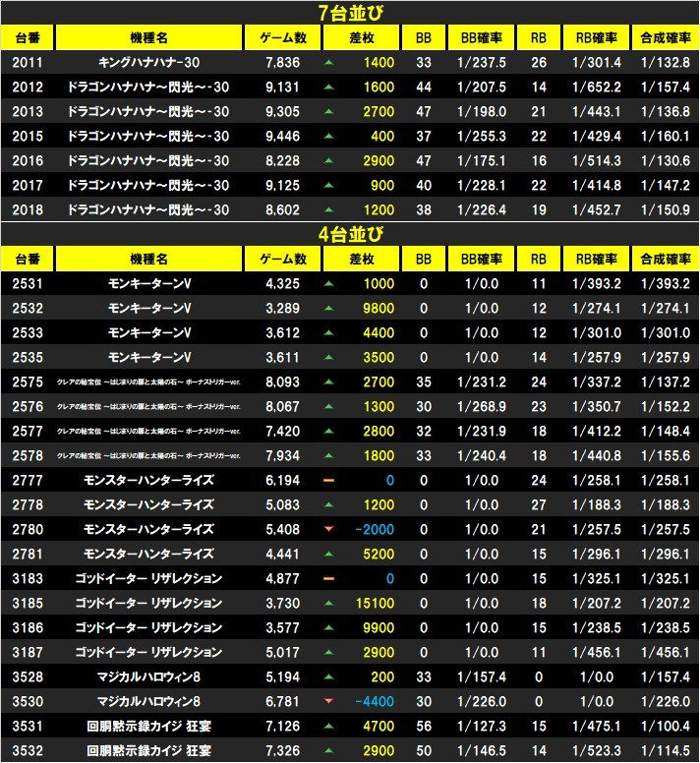Select モンスターハンターライズ in row 2778

pos(148,504)
